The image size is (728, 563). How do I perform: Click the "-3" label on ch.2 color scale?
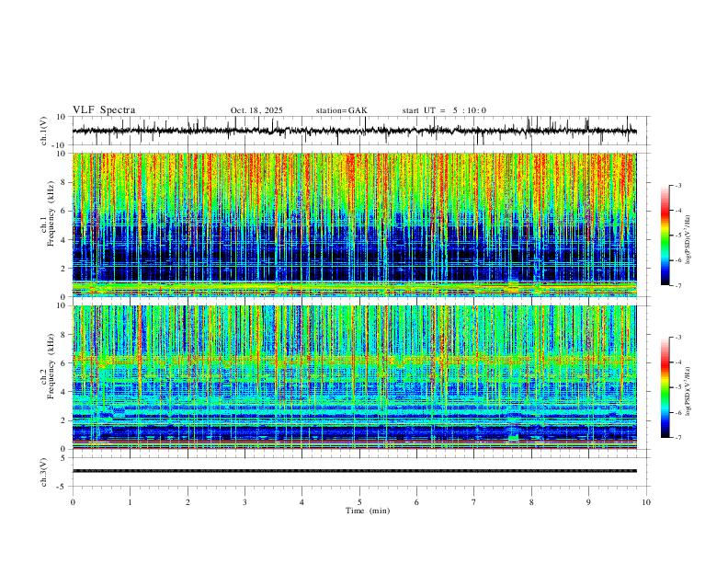click(x=678, y=338)
